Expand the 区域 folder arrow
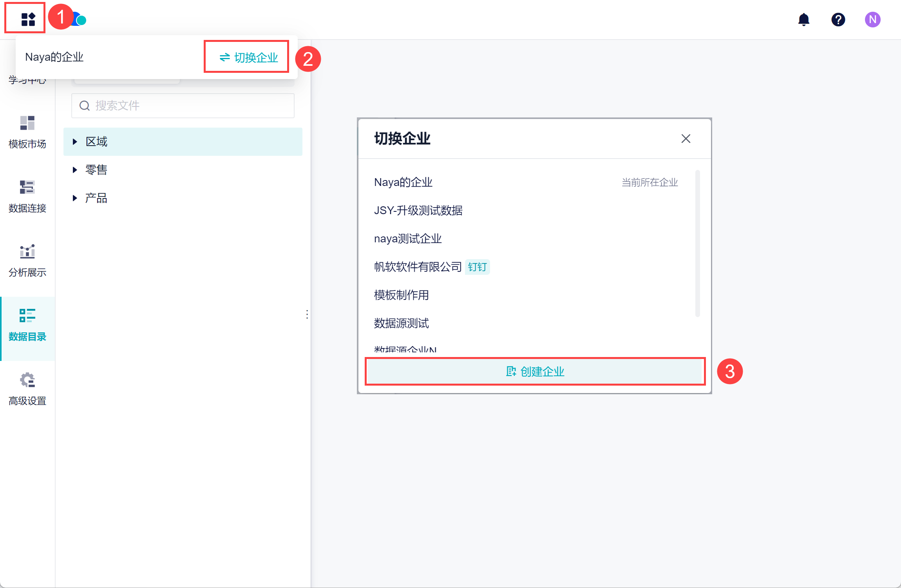 pyautogui.click(x=75, y=142)
